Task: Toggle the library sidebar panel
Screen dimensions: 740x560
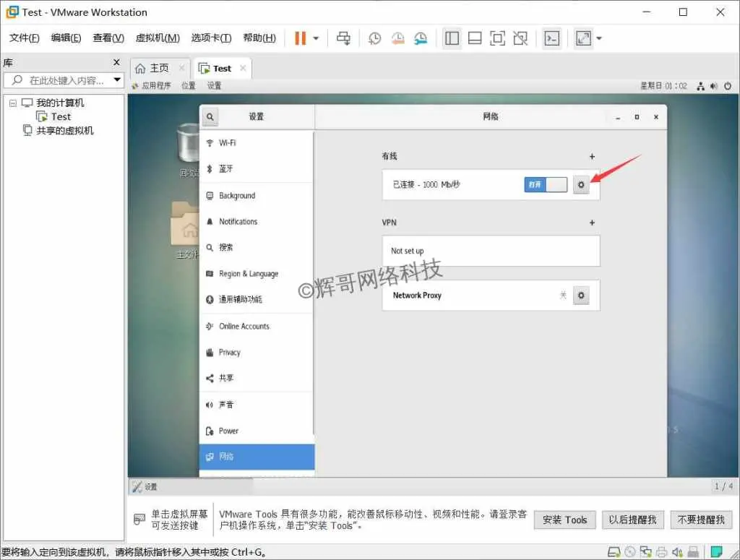Action: coord(452,38)
